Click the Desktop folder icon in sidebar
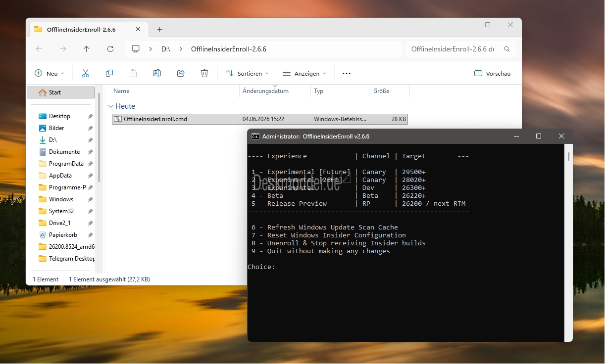 [43, 116]
